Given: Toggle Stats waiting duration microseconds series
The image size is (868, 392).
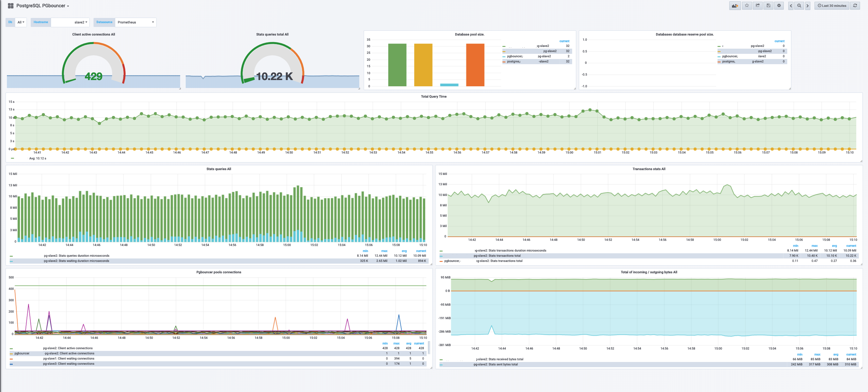Looking at the screenshot, I should coord(76,261).
